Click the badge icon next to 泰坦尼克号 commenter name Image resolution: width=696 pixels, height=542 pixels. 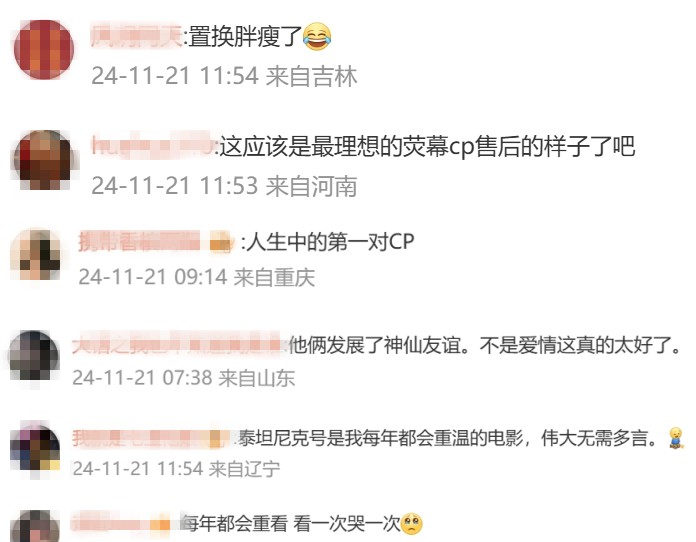pos(215,439)
